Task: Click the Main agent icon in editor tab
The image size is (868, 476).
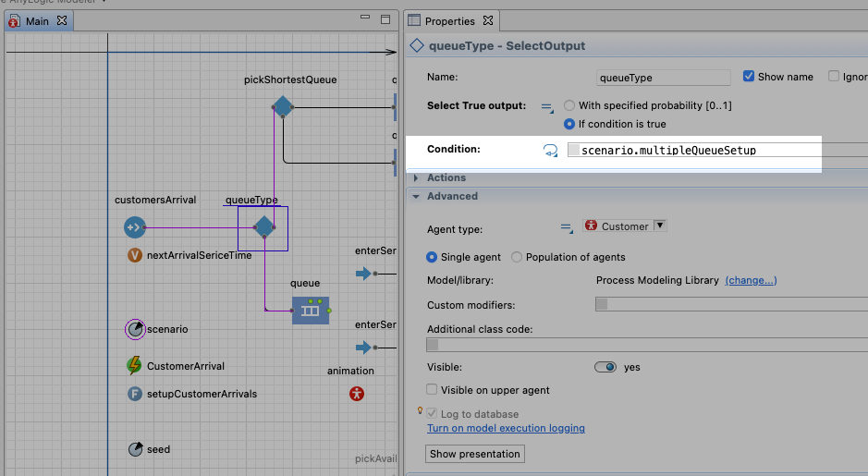Action: click(x=14, y=21)
